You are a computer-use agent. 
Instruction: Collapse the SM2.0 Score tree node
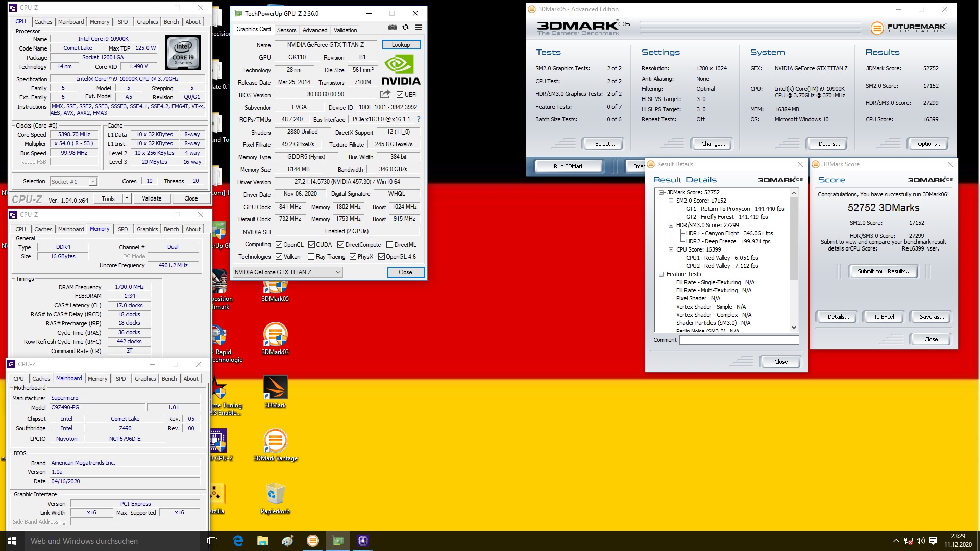coord(671,201)
